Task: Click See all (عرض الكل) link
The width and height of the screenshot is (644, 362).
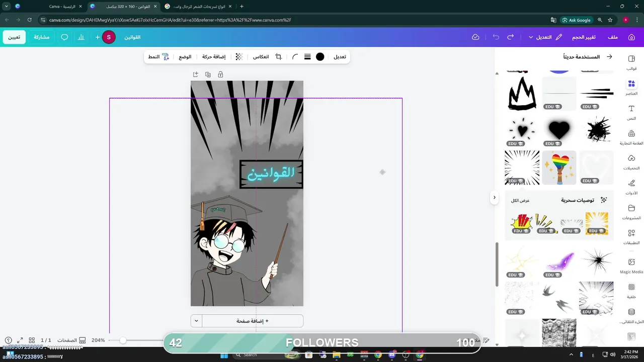Action: click(520, 201)
